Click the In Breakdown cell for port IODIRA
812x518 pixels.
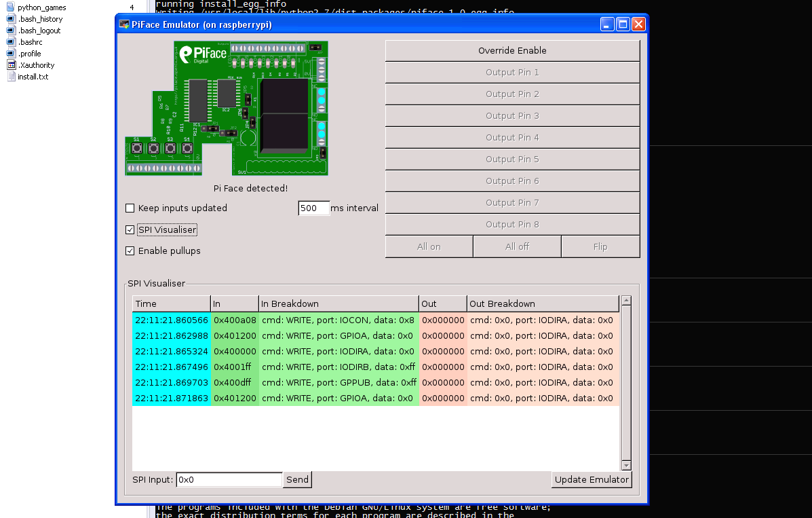pyautogui.click(x=339, y=352)
